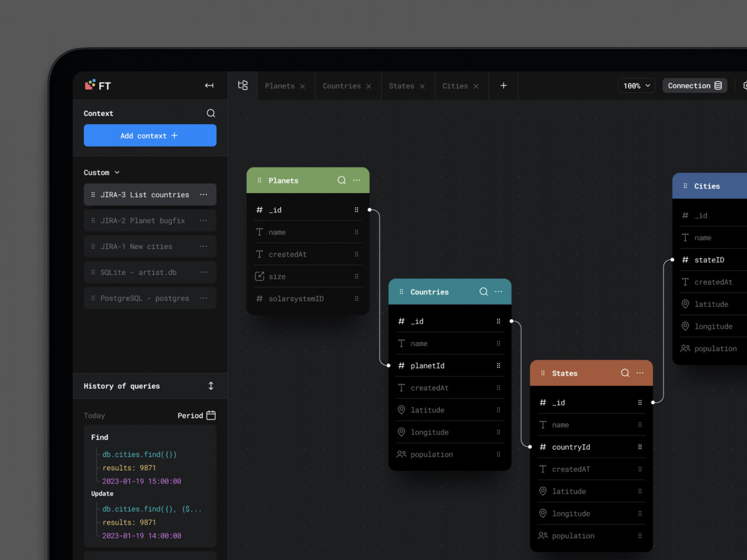Click the drag handle on the _id Planets field
The image size is (747, 560).
point(357,209)
